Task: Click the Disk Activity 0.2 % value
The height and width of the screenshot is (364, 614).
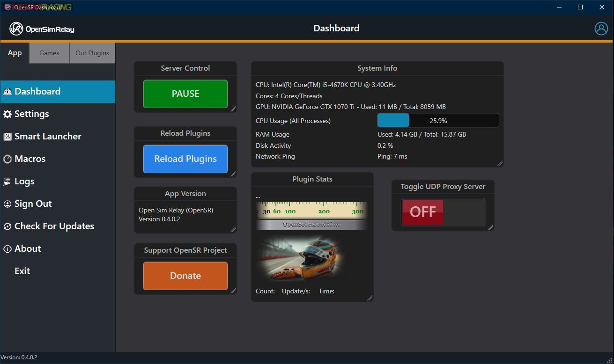Action: click(385, 146)
